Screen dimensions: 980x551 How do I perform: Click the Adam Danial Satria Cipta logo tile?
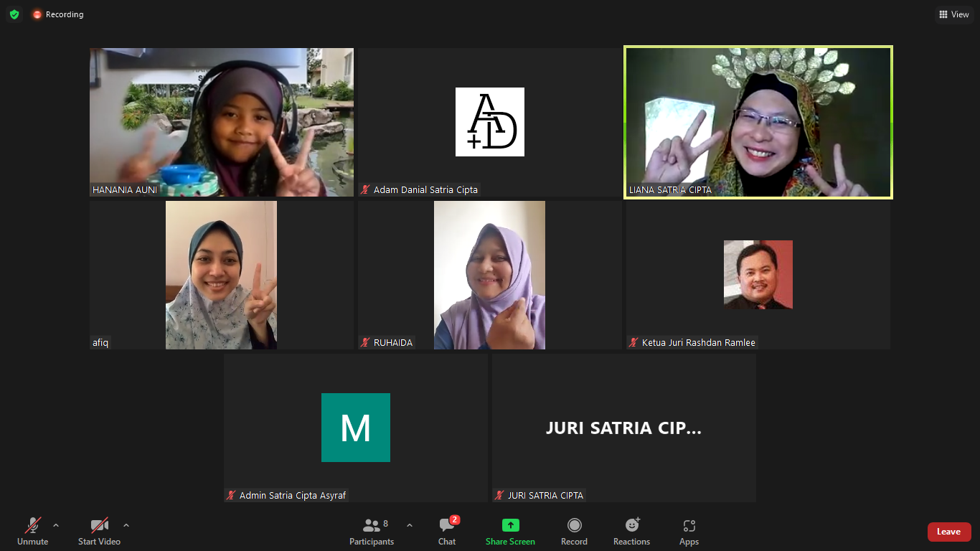point(490,122)
